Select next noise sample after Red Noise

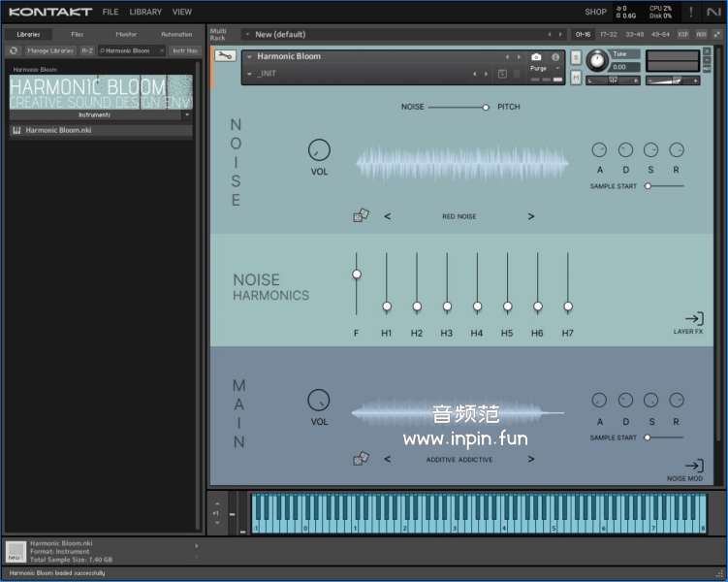531,216
